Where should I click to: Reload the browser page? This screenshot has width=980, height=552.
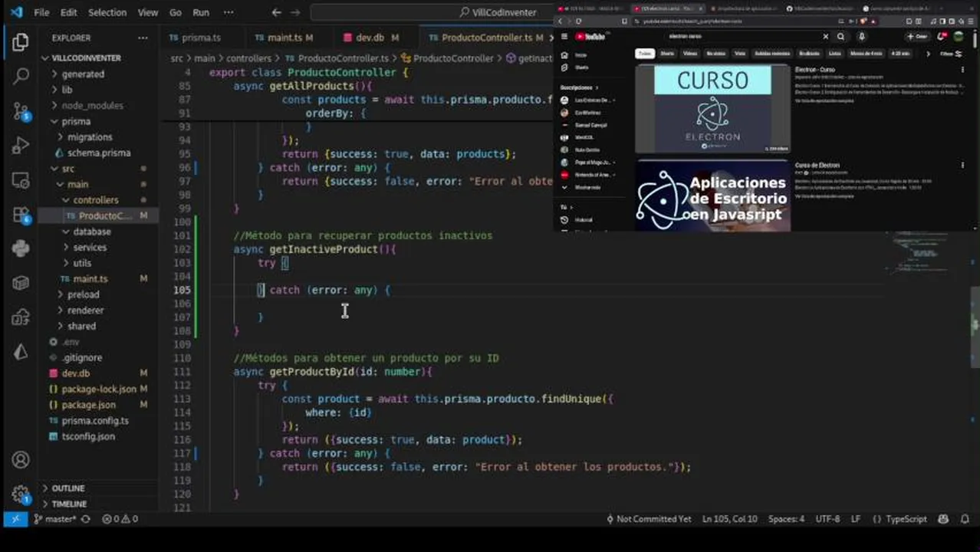point(578,21)
